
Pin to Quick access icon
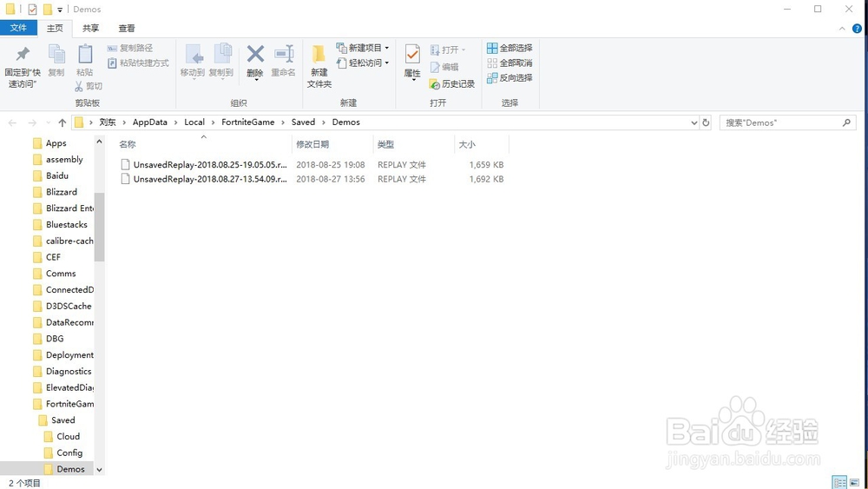(x=23, y=54)
